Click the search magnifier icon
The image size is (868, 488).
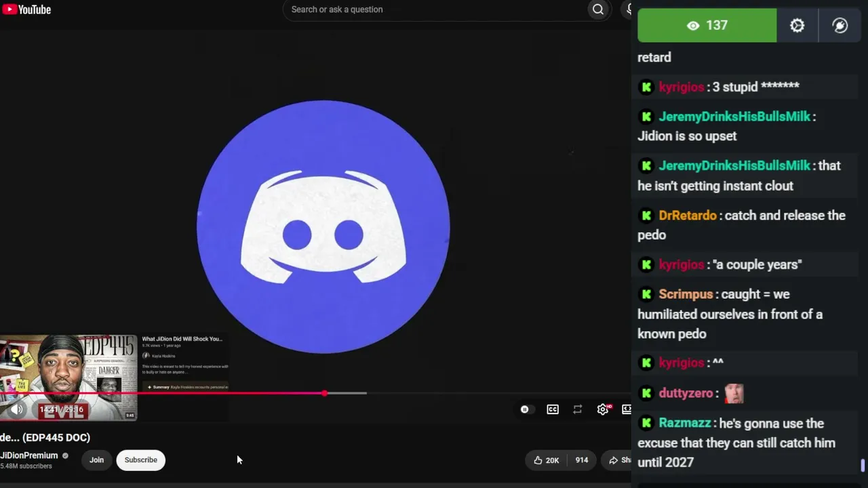coord(597,9)
